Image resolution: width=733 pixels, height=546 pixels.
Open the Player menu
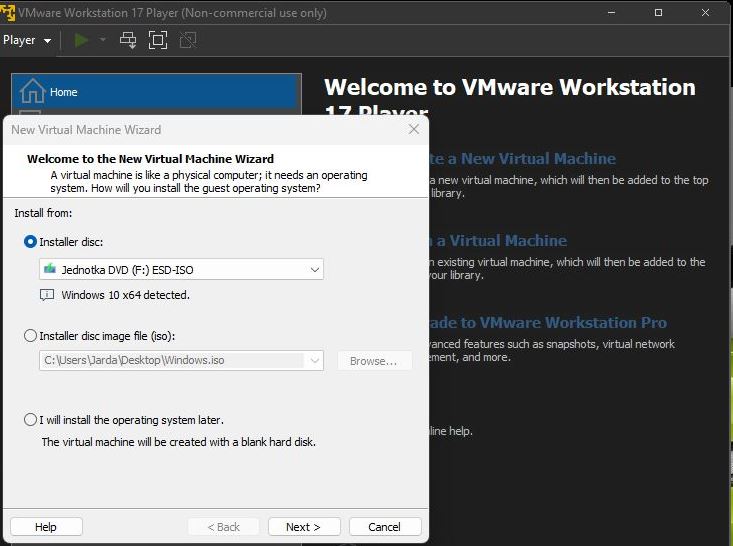click(26, 40)
